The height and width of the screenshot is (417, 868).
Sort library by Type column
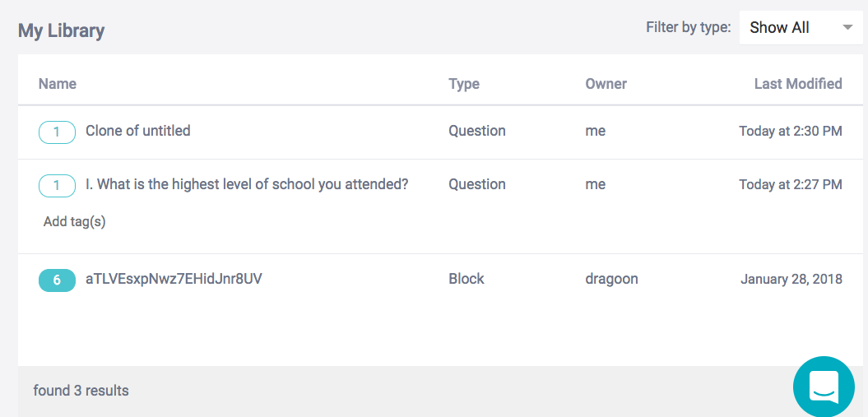coord(464,84)
